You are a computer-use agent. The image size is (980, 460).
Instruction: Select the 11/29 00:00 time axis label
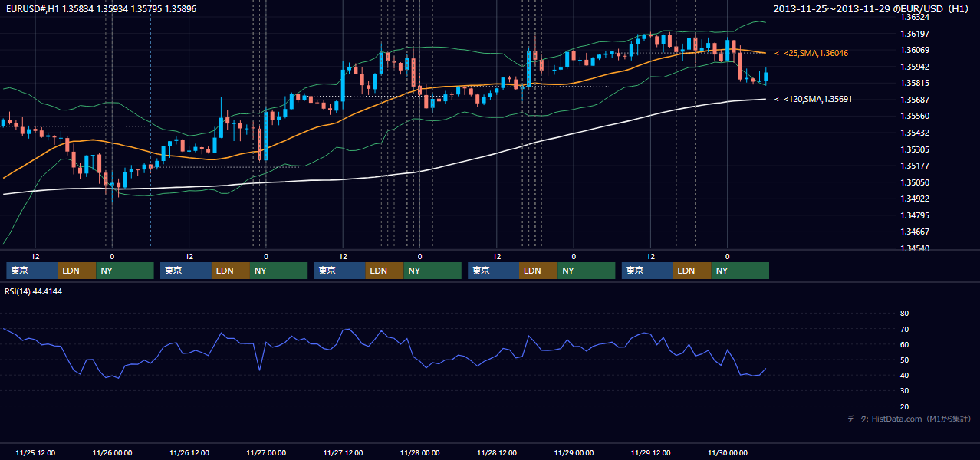pyautogui.click(x=574, y=452)
